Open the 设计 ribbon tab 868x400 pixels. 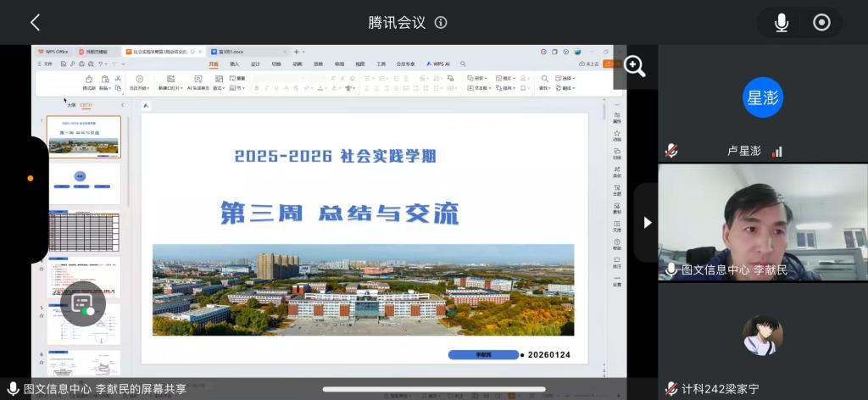point(255,64)
